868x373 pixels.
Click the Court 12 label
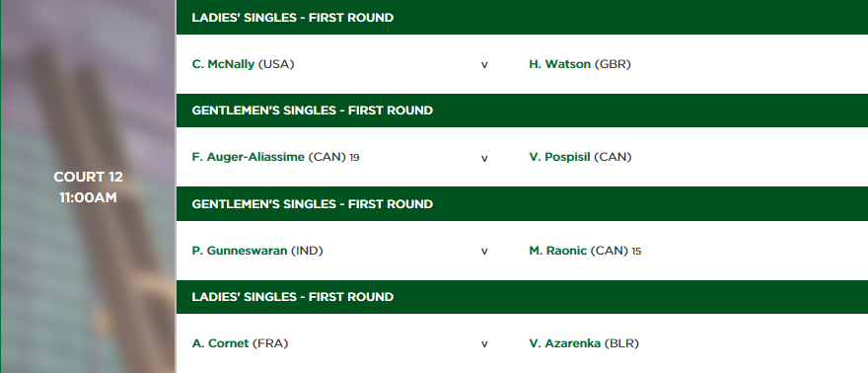click(x=88, y=177)
